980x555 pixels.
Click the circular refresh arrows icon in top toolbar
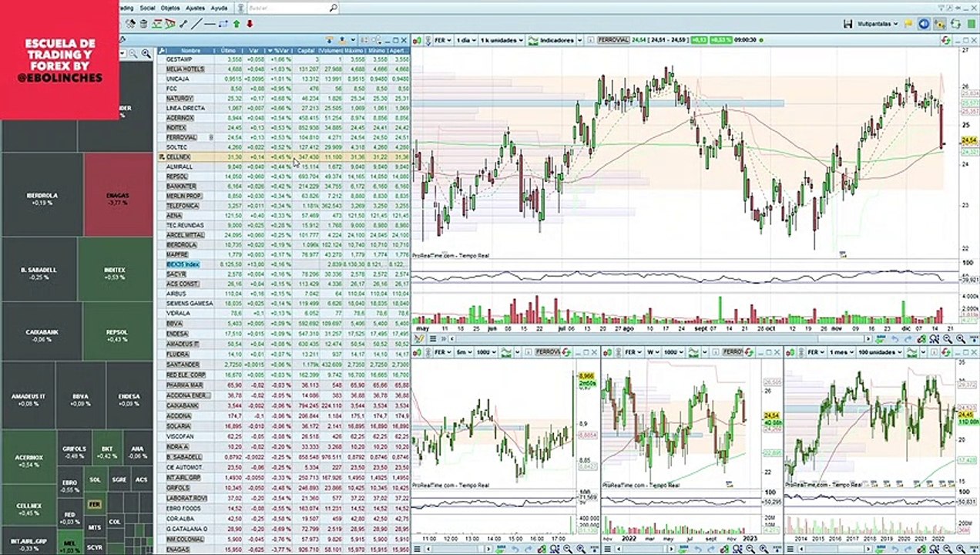click(x=955, y=24)
